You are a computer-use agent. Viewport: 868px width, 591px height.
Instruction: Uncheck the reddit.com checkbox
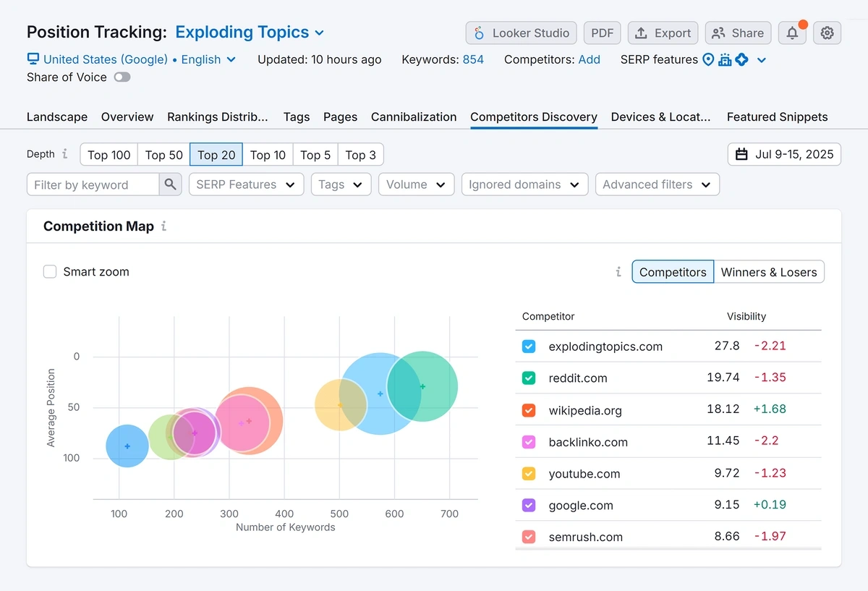[529, 378]
